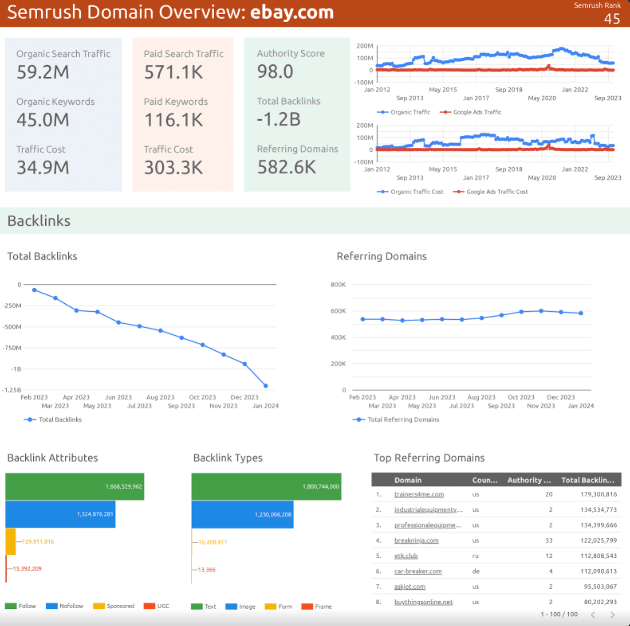Select the Sponsored legend item
The width and height of the screenshot is (630, 626).
(114, 606)
